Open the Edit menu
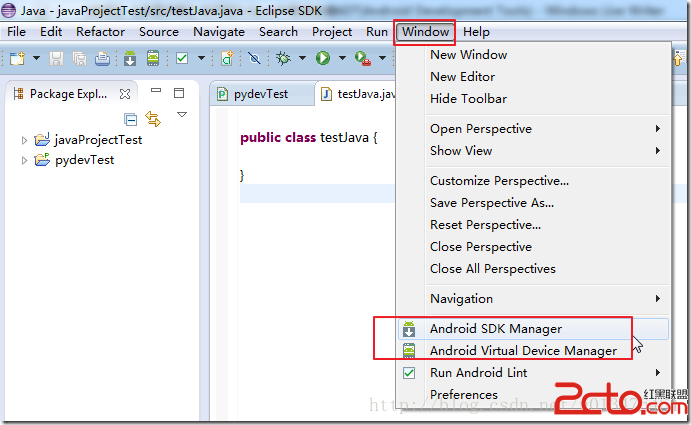691x425 pixels. click(51, 32)
